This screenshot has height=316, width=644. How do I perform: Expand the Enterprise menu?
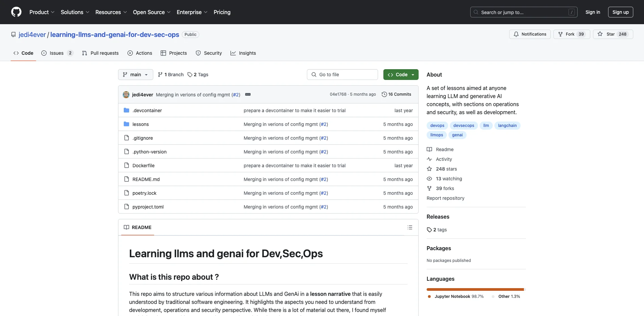pos(192,12)
